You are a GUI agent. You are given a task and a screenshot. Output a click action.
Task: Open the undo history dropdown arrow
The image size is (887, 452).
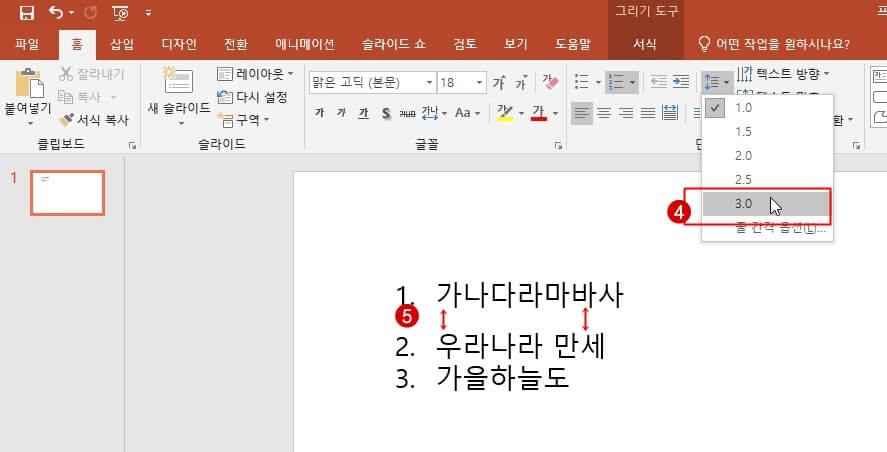click(71, 12)
